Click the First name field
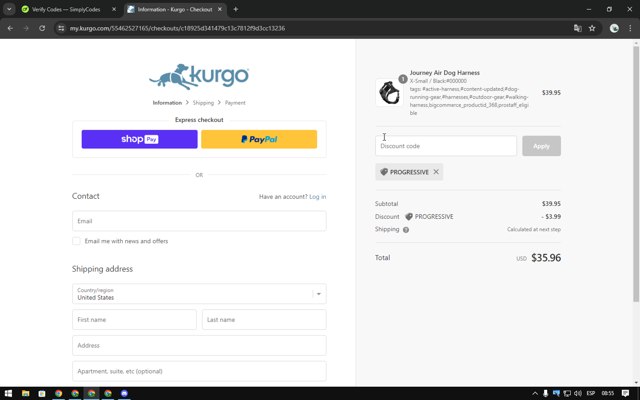Screen dimensions: 640x400 pos(134,320)
